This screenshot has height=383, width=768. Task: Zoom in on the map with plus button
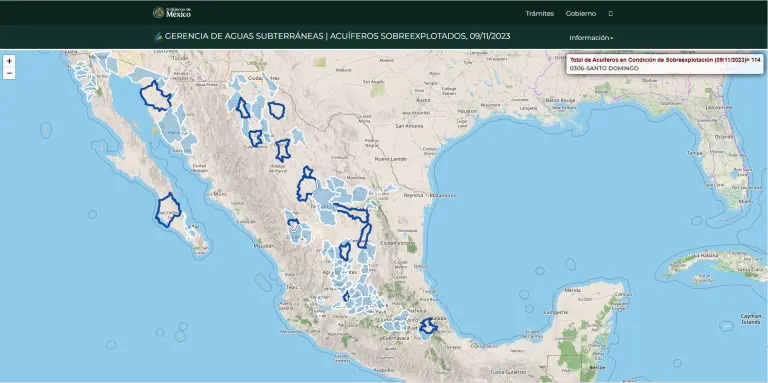point(9,61)
